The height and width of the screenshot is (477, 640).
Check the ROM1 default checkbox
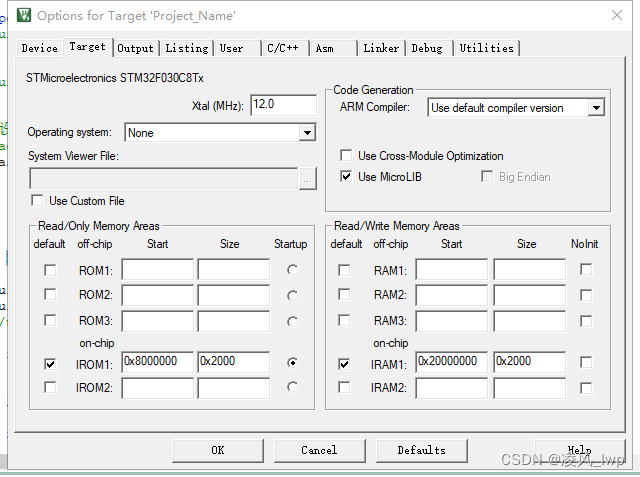pyautogui.click(x=50, y=270)
